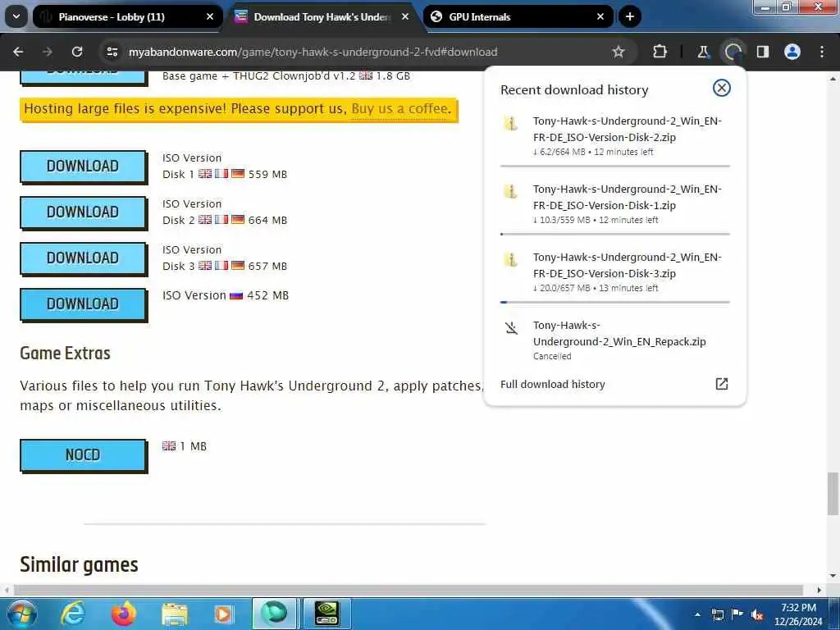Image resolution: width=840 pixels, height=630 pixels.
Task: Click the taskbar clock showing 7:32 PM
Action: 798,614
